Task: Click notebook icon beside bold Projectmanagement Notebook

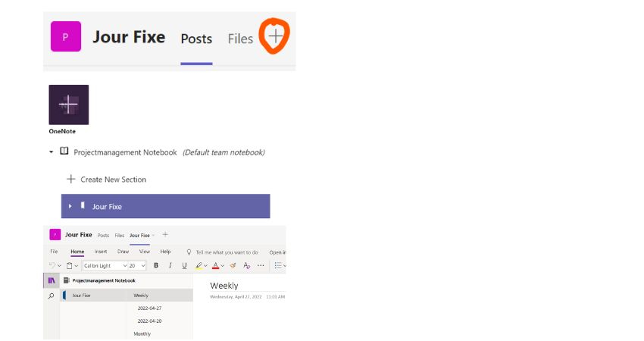Action: pyautogui.click(x=66, y=280)
